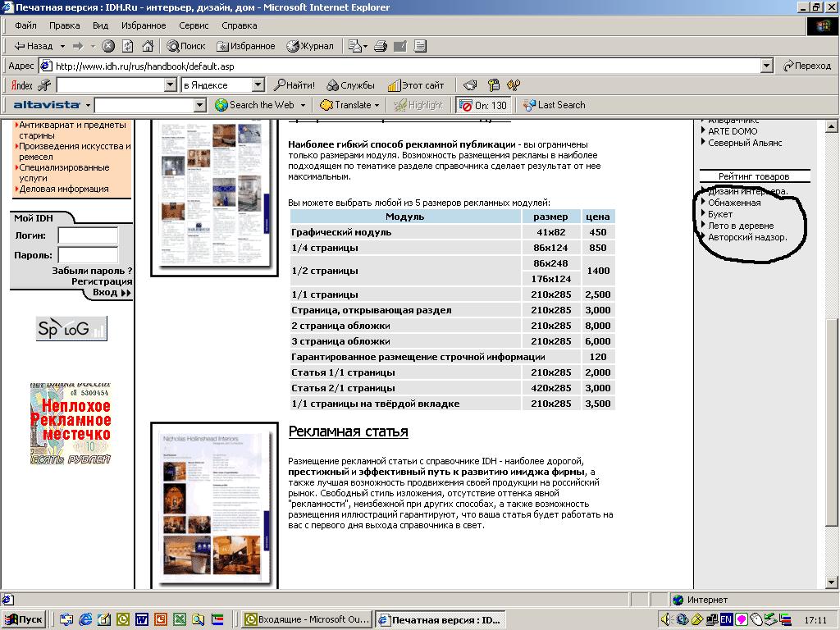Screen dimensions: 840x630
Task: Click the Refresh page icon
Action: [128, 46]
